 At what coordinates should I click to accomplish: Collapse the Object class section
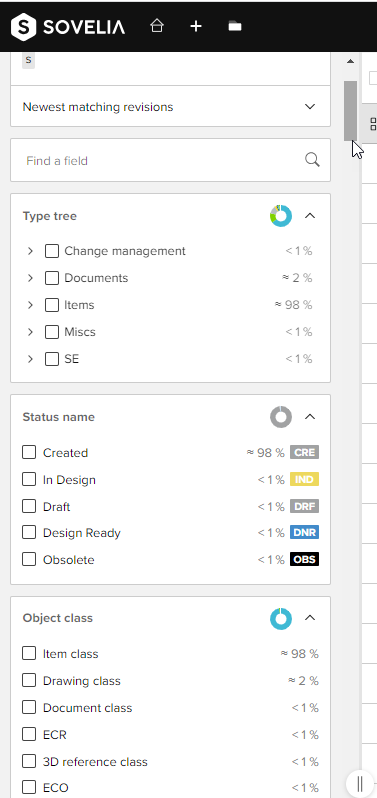pos(310,618)
